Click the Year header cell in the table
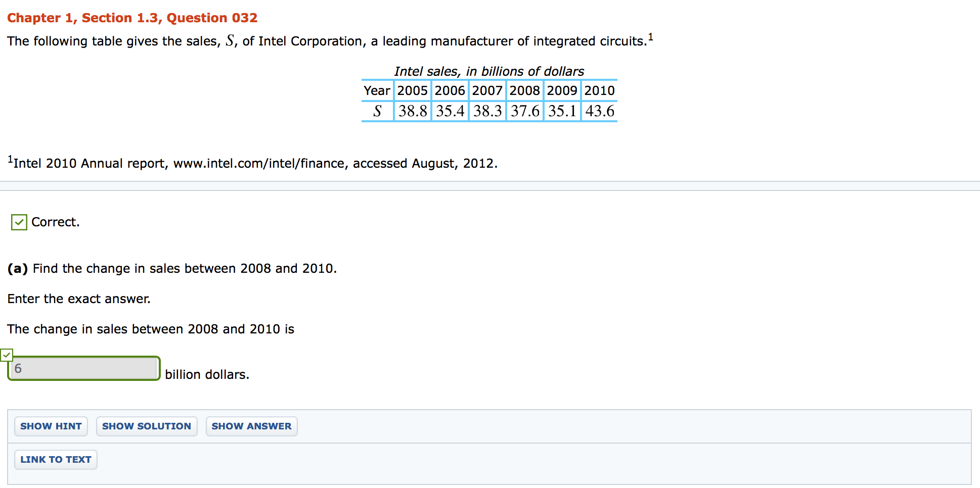The height and width of the screenshot is (488, 980). point(377,91)
